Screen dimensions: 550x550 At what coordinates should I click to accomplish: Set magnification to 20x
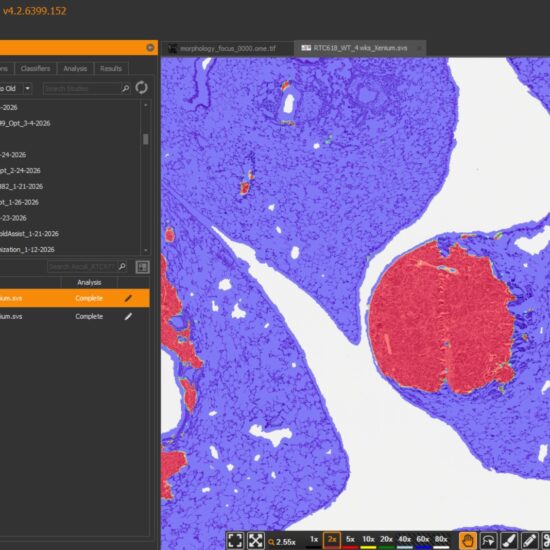click(386, 540)
